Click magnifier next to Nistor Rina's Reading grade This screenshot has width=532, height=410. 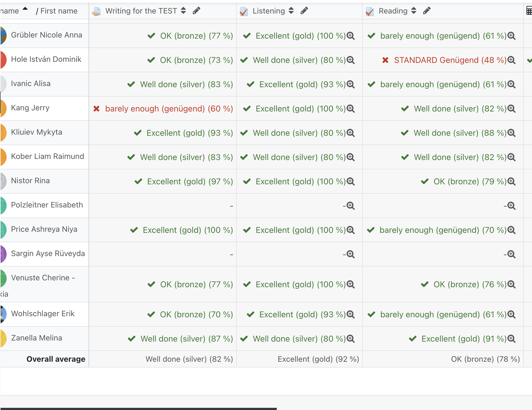512,181
